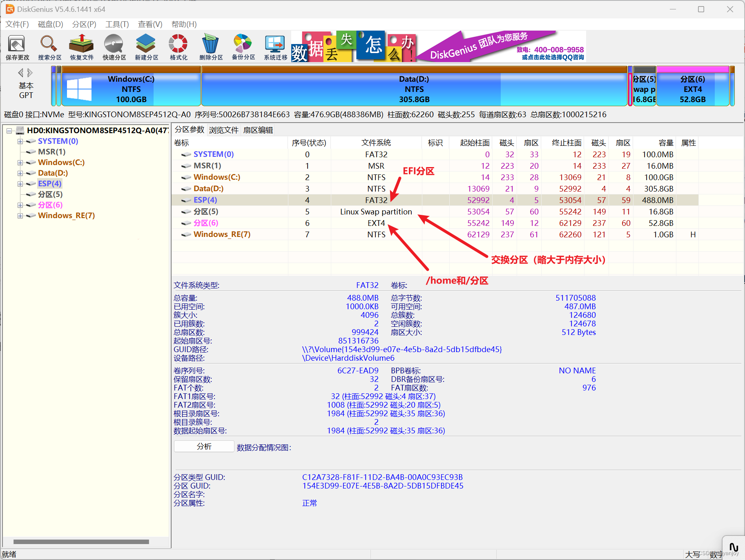Viewport: 745px width, 560px height.
Task: Open the 快速分区 quick partition tool
Action: tap(114, 47)
